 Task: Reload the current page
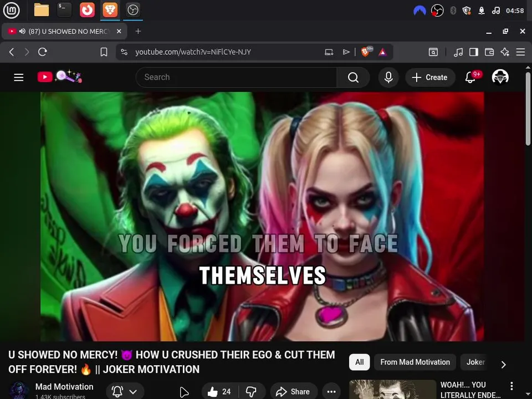point(43,52)
